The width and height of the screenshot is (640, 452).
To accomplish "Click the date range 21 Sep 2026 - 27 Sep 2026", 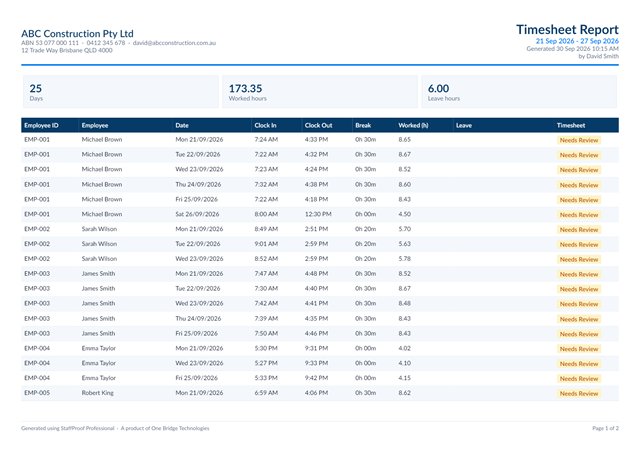I will click(577, 41).
